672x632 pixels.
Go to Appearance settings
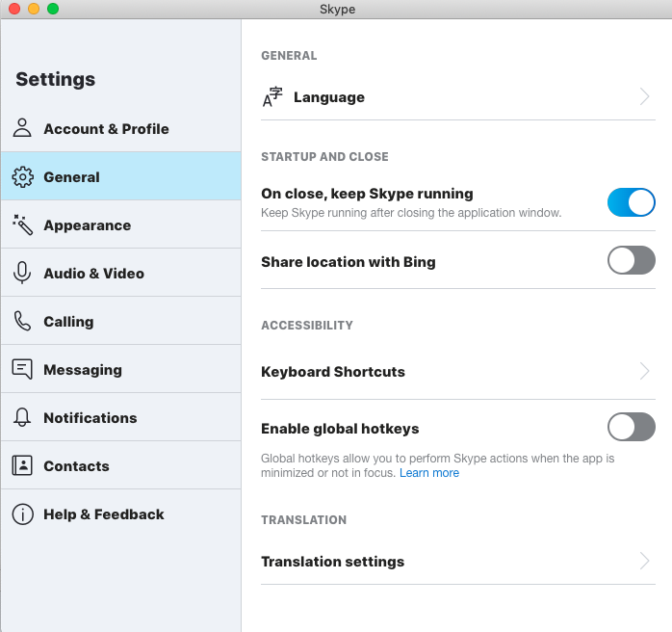pyautogui.click(x=121, y=224)
